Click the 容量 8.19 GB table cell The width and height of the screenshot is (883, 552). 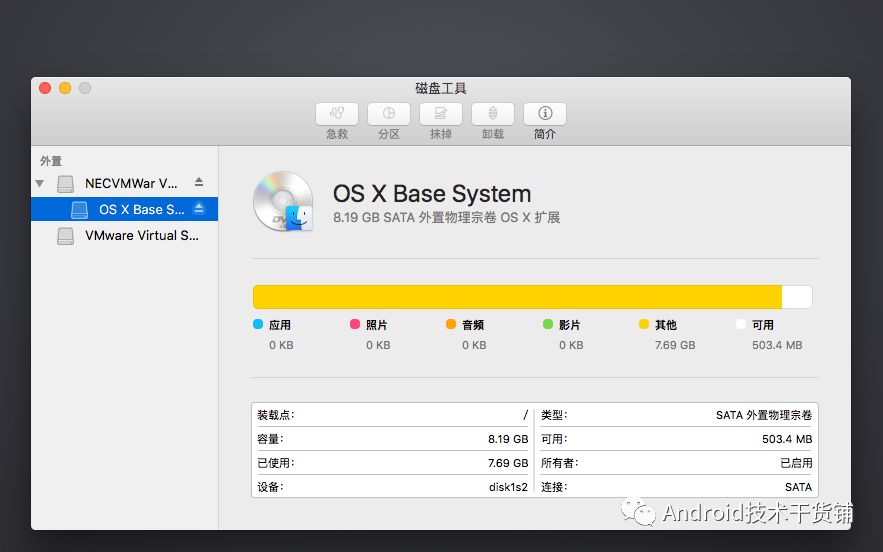click(x=393, y=439)
